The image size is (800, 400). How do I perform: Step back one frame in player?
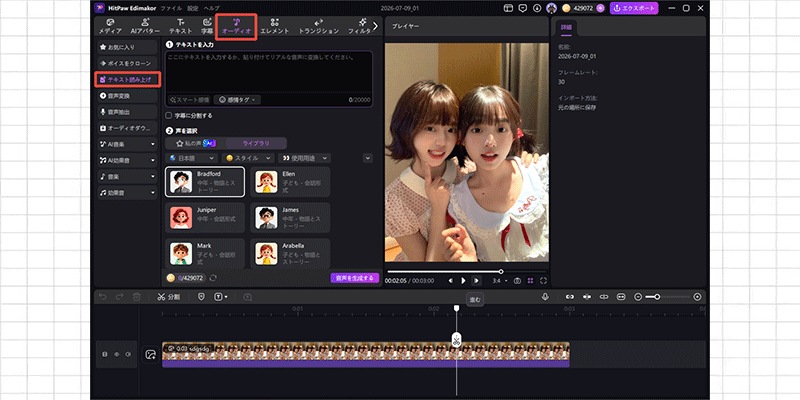[451, 281]
